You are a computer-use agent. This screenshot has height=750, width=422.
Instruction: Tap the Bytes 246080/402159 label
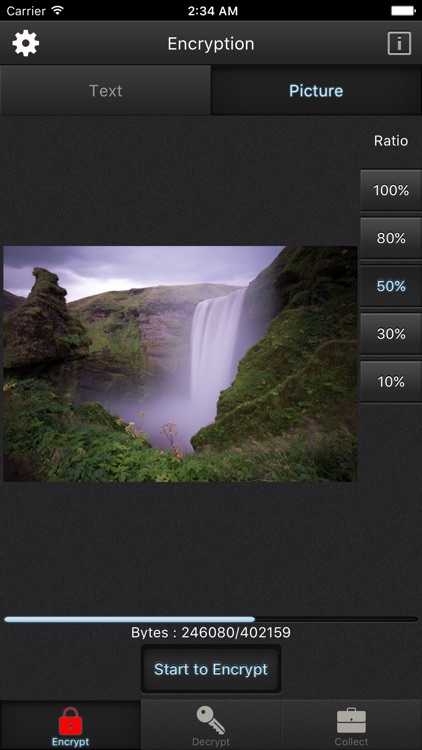[211, 633]
